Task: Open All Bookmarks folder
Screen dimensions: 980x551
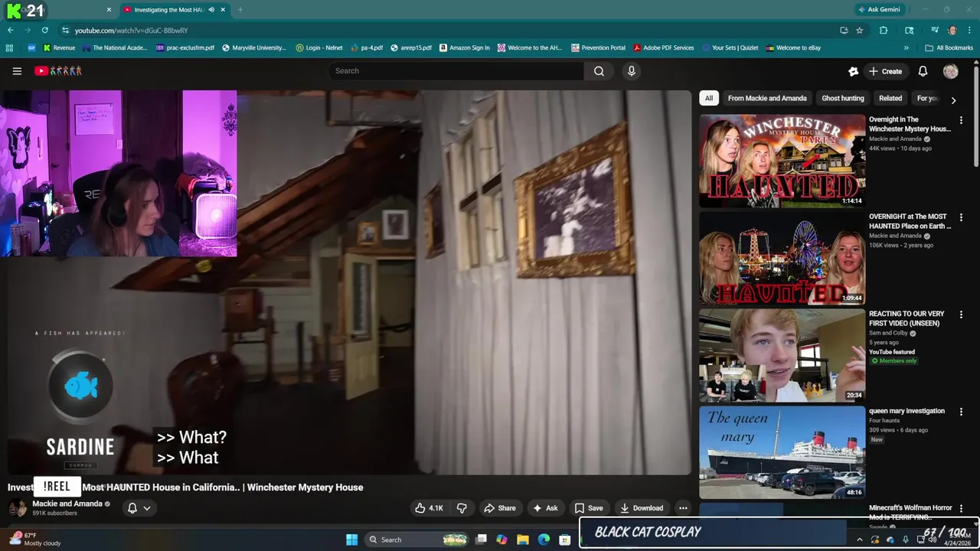Action: (949, 47)
